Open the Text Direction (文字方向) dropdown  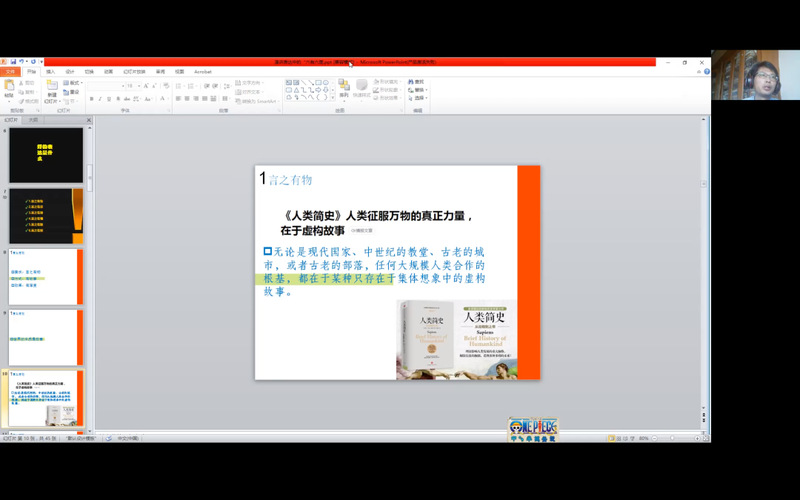click(250, 83)
